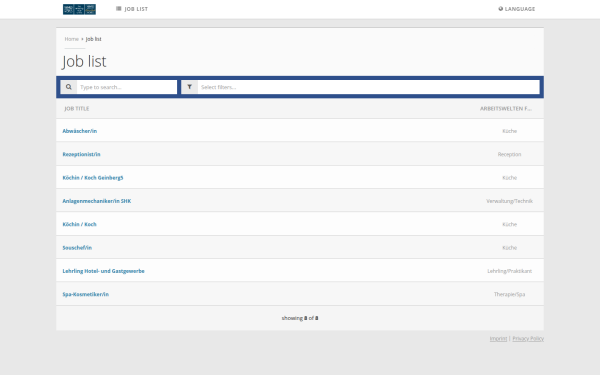Viewport: 600px width, 375px height.
Task: Open Lehrling Hotel- und Gastgewerbe posting
Action: (x=103, y=271)
